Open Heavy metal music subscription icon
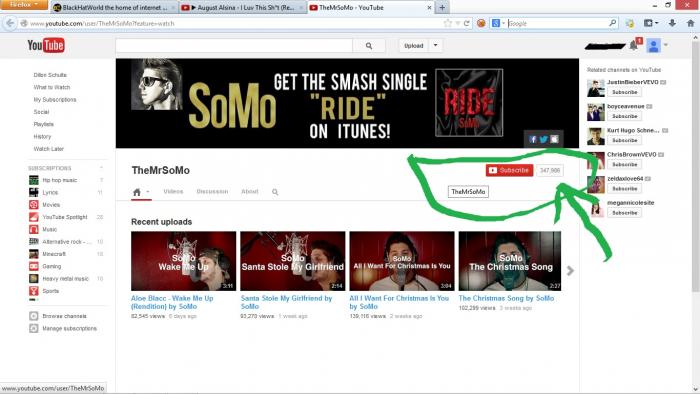Screen dimensions: 700x394 pyautogui.click(x=33, y=278)
